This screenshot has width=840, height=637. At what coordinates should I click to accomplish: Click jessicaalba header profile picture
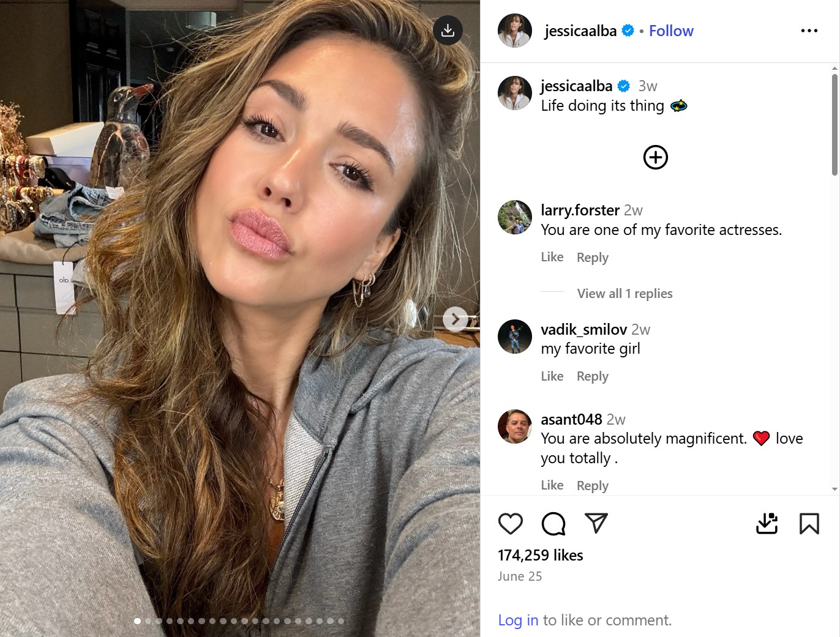point(515,31)
